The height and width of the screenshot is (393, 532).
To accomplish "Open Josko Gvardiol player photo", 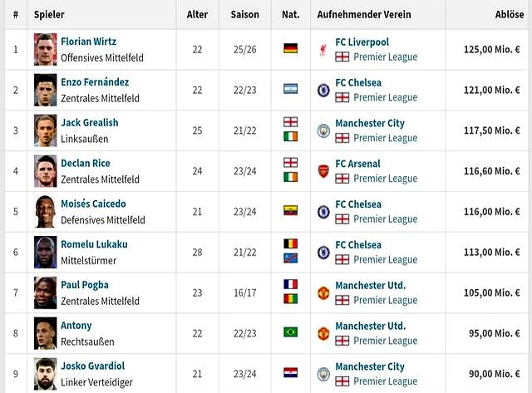I will pyautogui.click(x=46, y=374).
